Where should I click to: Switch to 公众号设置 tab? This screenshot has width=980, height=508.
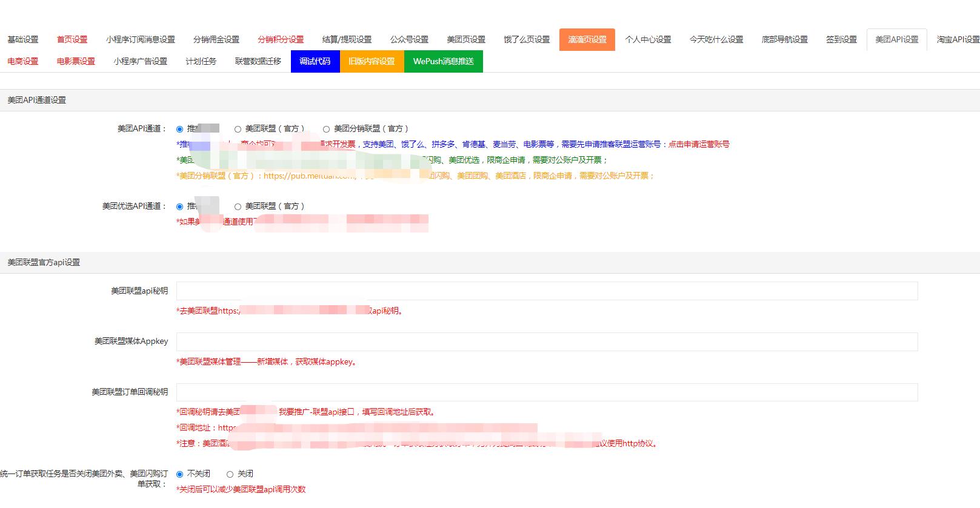tap(410, 39)
